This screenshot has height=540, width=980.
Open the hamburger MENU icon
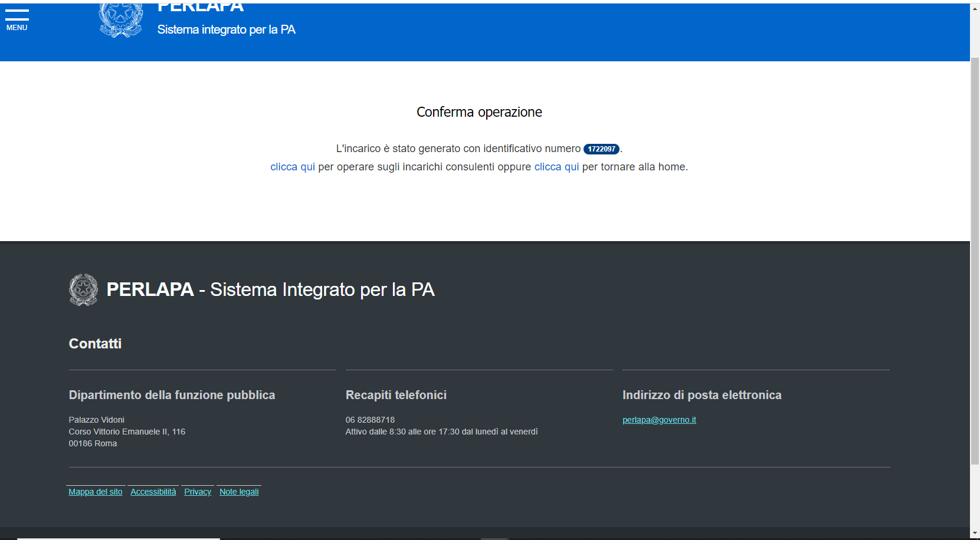coord(17,18)
